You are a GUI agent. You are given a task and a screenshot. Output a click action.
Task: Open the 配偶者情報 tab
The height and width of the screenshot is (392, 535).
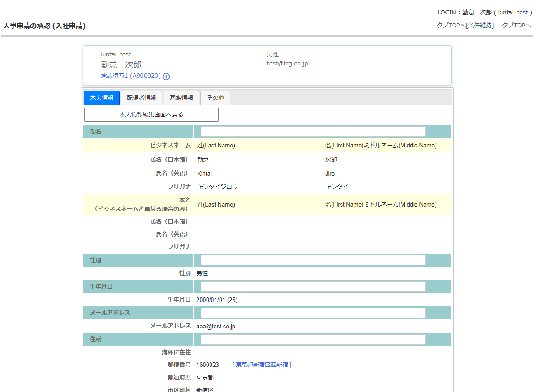click(141, 98)
